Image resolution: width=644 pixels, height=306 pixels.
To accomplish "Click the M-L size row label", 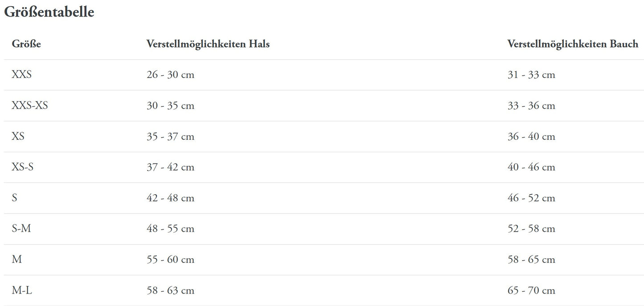I will pyautogui.click(x=22, y=290).
